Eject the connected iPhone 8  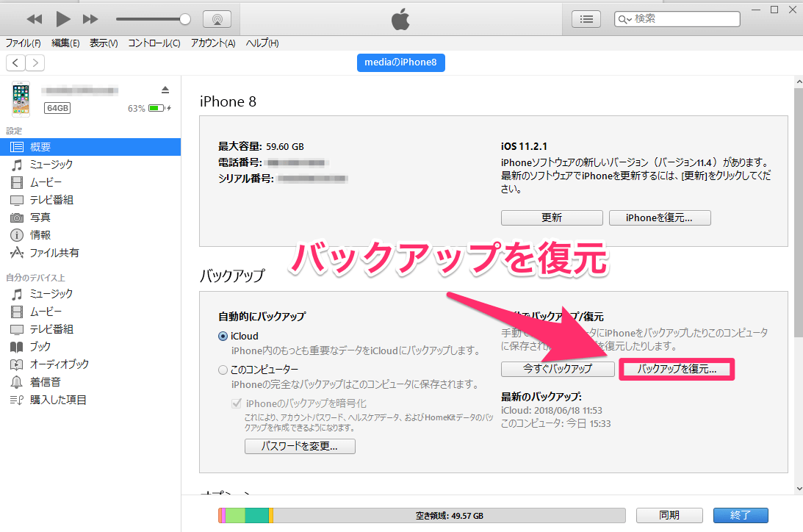166,89
